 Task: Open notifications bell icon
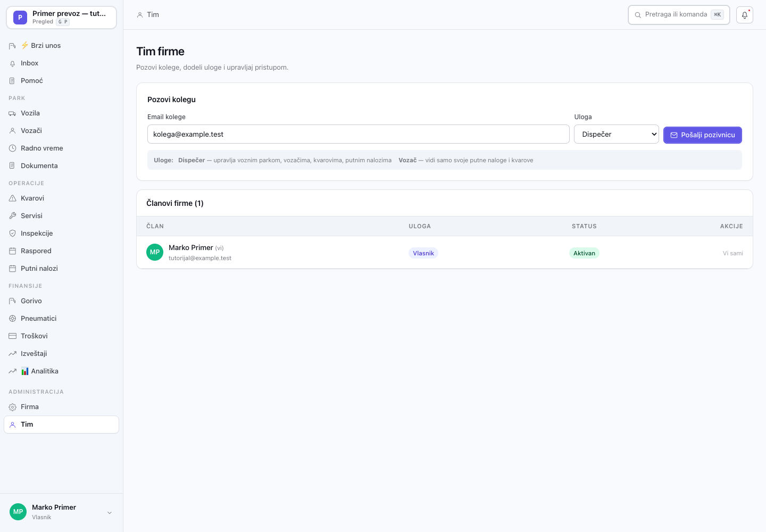point(745,15)
